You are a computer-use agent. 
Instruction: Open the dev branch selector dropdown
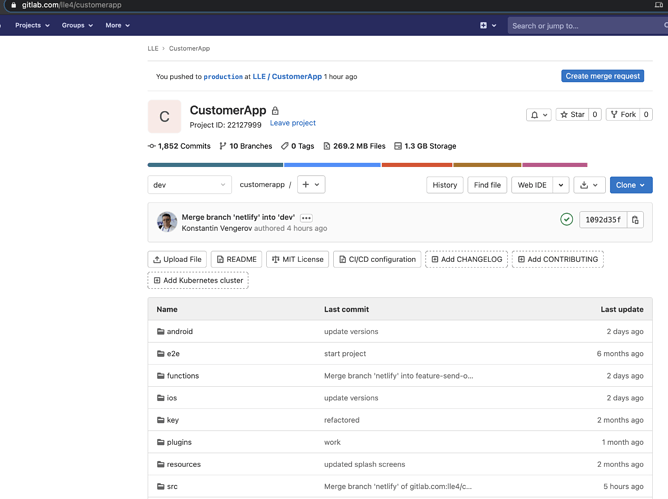coord(190,185)
